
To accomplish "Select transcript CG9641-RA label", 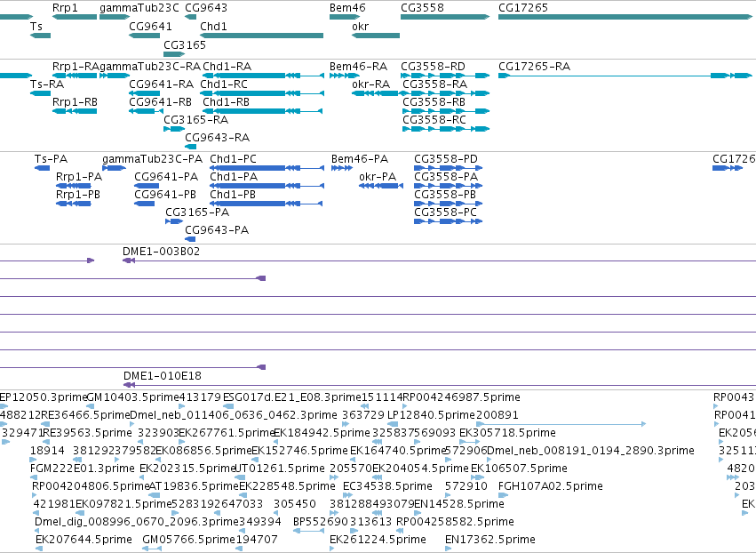I will [161, 84].
